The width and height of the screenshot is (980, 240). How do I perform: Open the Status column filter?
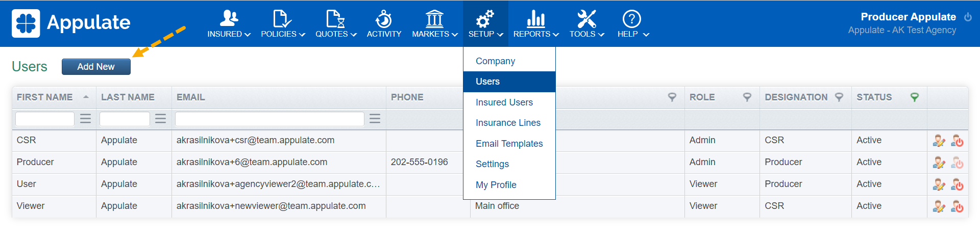click(x=915, y=97)
